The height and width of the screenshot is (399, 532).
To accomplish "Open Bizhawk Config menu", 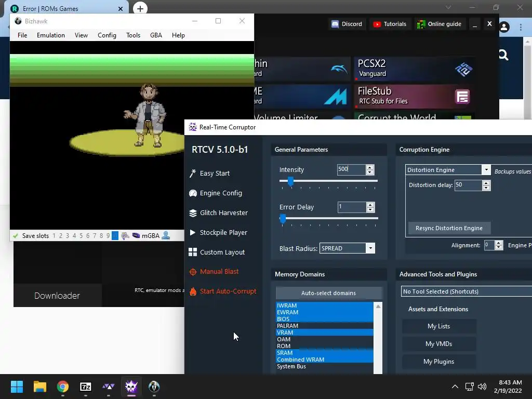I will [x=107, y=35].
